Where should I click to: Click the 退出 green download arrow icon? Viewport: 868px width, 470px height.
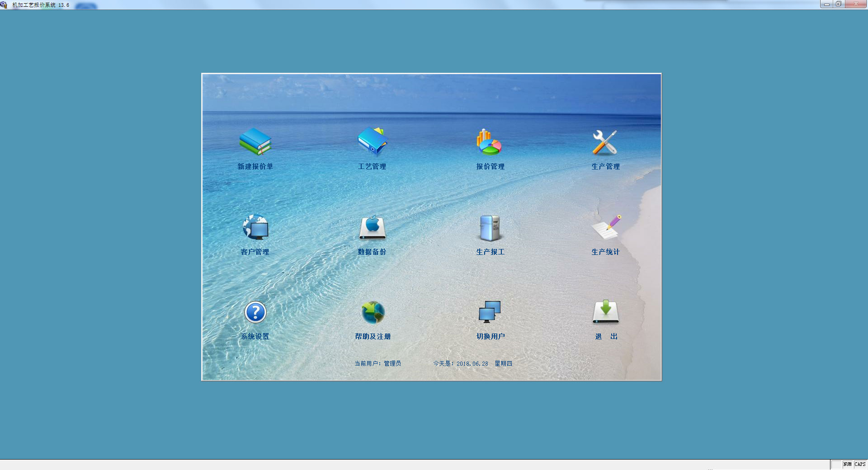pos(606,312)
